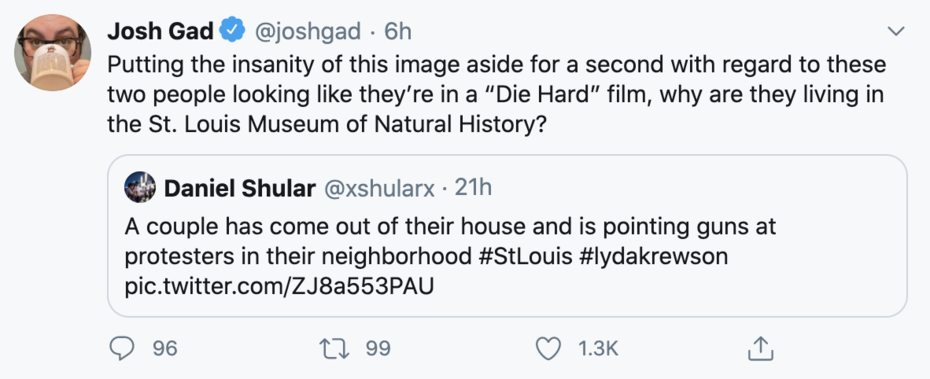
Task: Open Josh Gad display name link
Action: point(161,31)
